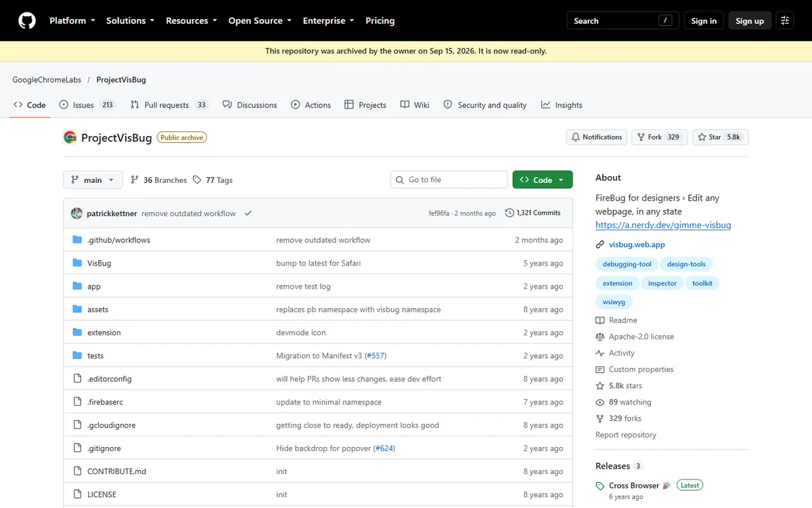
Task: Open the GoogleChromeLabs owner link
Action: 47,79
